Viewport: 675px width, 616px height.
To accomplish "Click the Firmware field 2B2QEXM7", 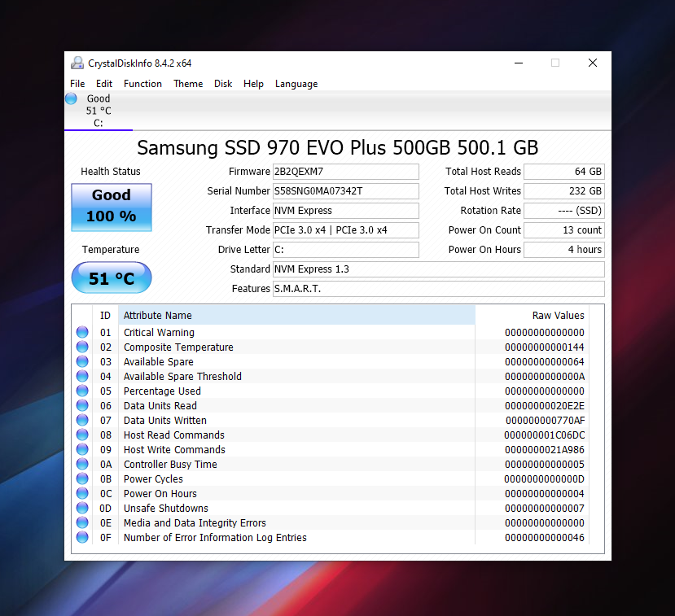I will (x=346, y=172).
